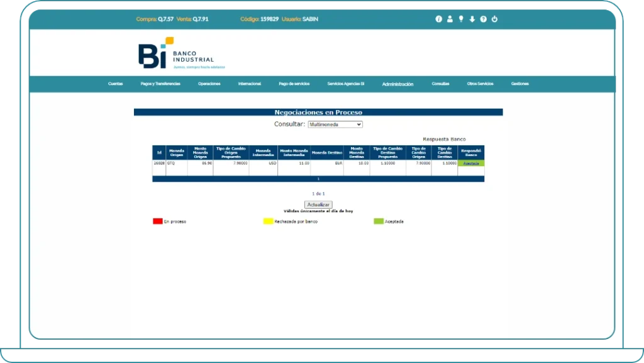Open Pagos y Transferencias menu
This screenshot has width=644, height=363.
pyautogui.click(x=160, y=84)
